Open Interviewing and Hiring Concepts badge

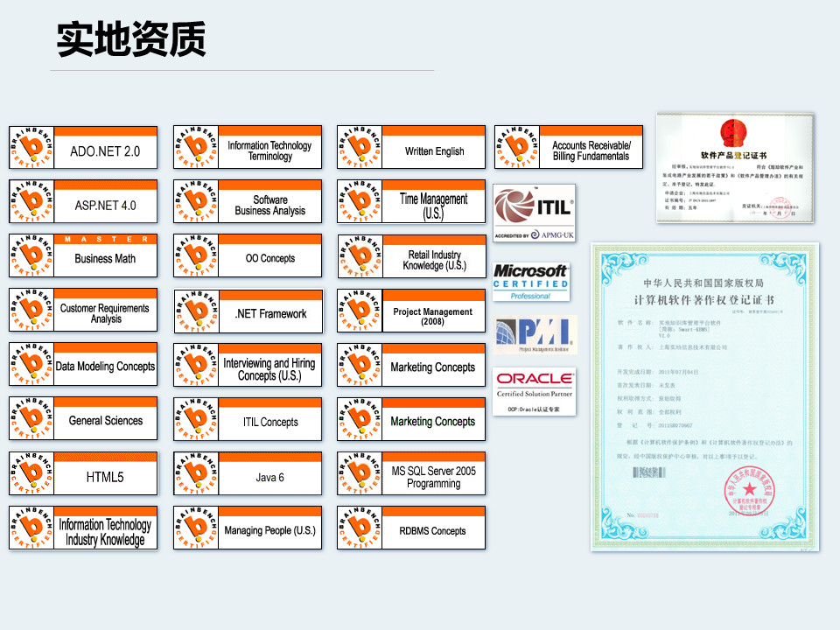coord(248,365)
